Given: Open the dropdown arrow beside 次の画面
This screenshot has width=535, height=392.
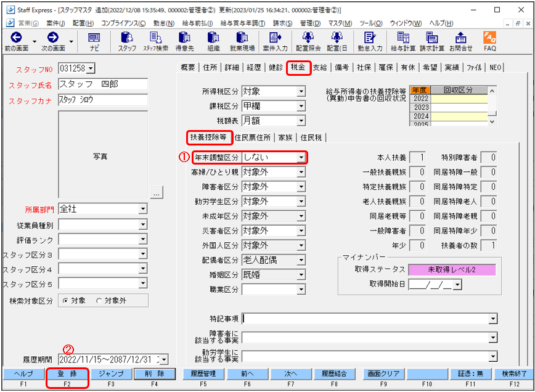Looking at the screenshot, I should 71,42.
